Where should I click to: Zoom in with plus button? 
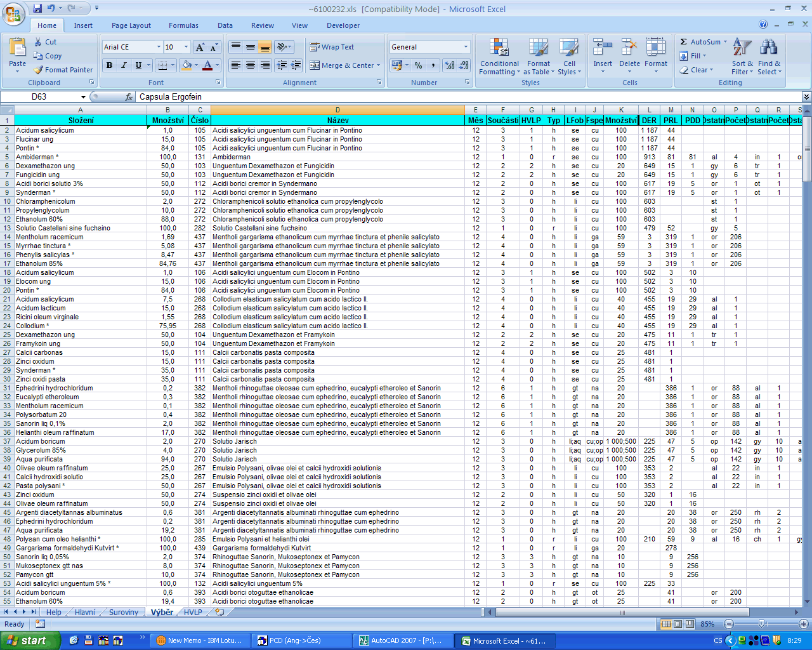tap(803, 624)
